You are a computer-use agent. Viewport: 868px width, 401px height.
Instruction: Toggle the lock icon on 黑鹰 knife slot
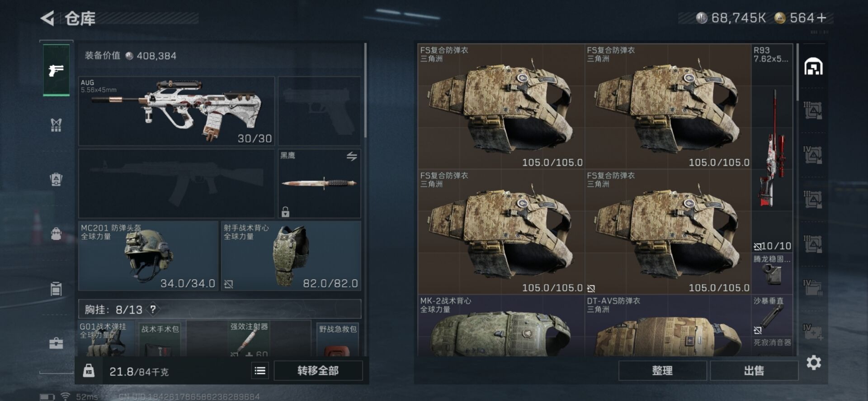285,212
